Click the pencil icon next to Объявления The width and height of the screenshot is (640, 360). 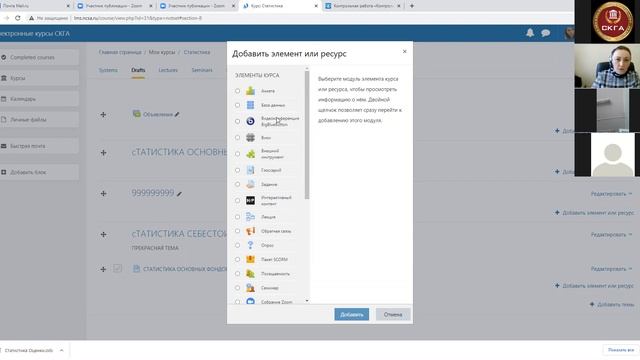point(177,115)
